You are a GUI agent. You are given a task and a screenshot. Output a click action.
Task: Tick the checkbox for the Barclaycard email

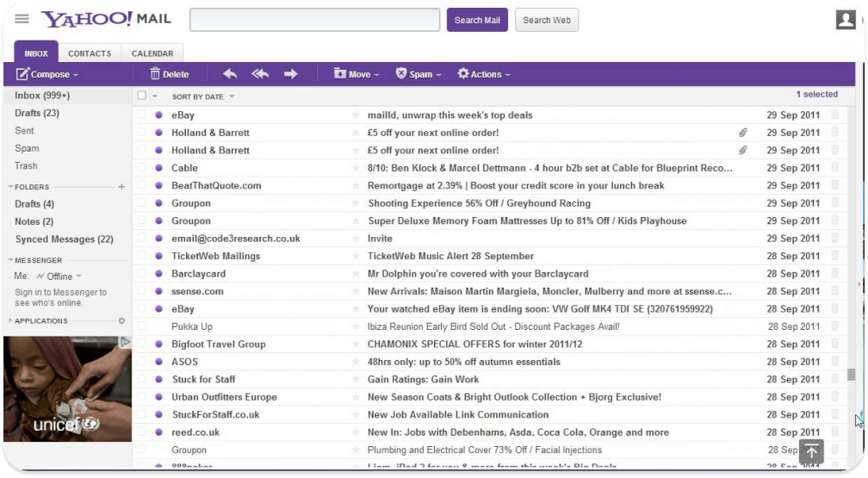[142, 273]
